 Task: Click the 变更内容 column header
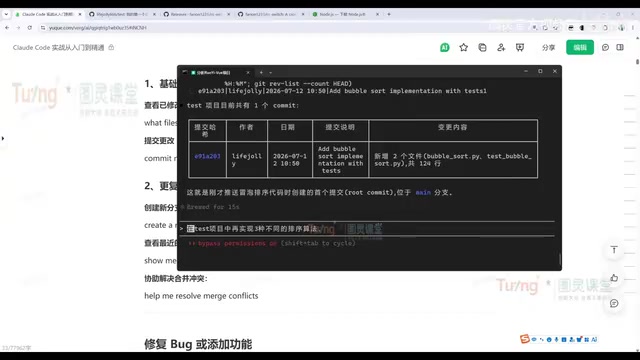pyautogui.click(x=453, y=127)
